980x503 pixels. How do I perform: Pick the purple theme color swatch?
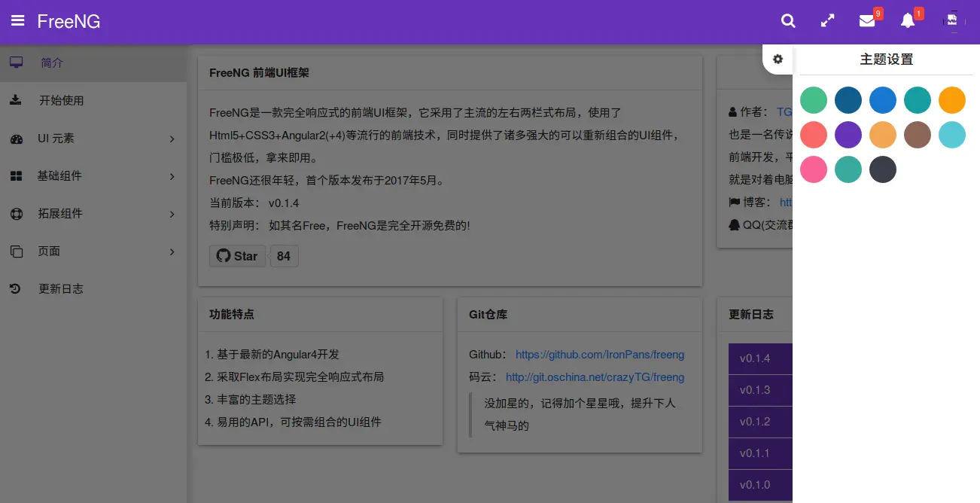pos(848,135)
